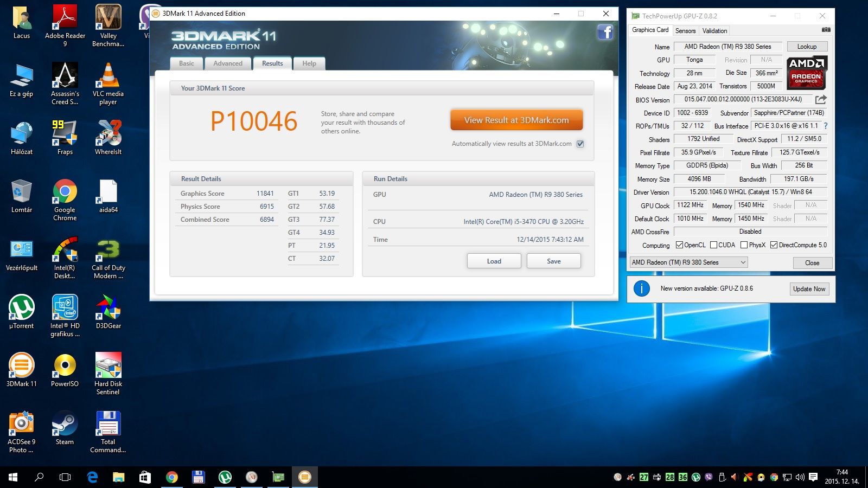Switch to the Advanced tab in 3DMark 11

[228, 63]
